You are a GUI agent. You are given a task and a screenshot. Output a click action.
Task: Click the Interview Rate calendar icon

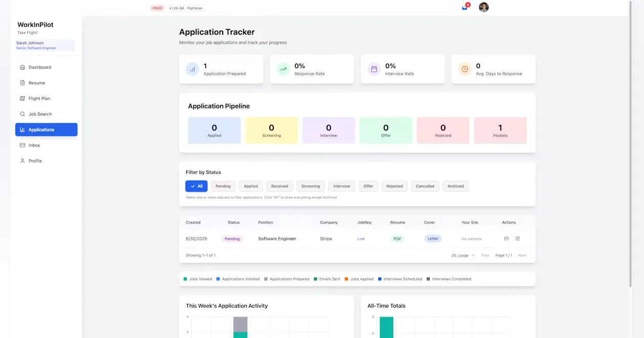pyautogui.click(x=374, y=69)
